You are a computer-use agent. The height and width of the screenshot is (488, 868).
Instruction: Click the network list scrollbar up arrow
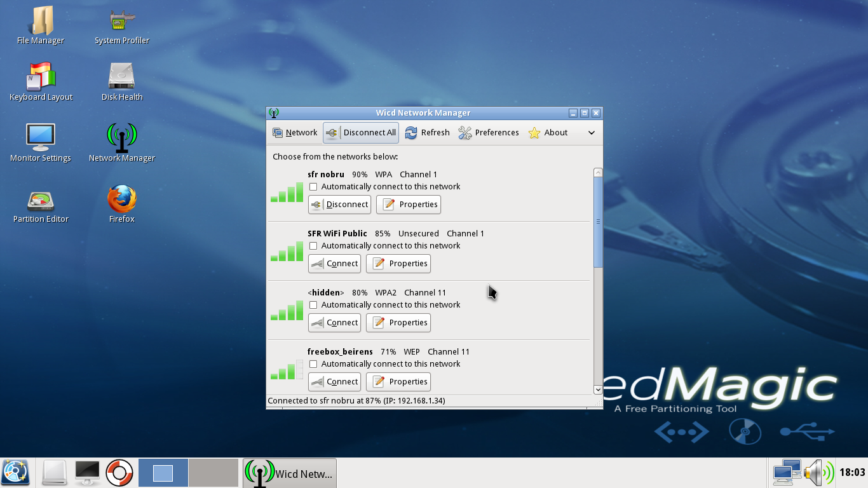[x=598, y=173]
